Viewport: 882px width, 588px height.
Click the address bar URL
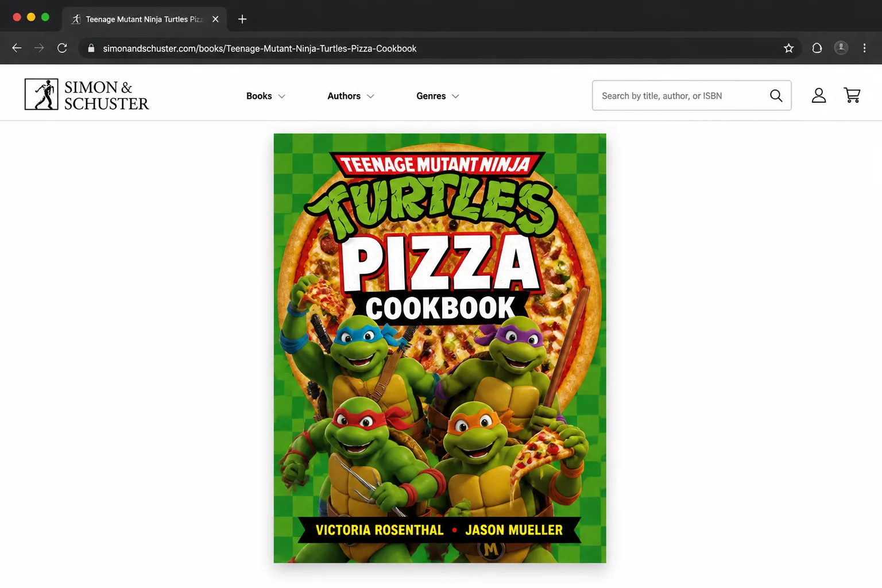pyautogui.click(x=260, y=48)
